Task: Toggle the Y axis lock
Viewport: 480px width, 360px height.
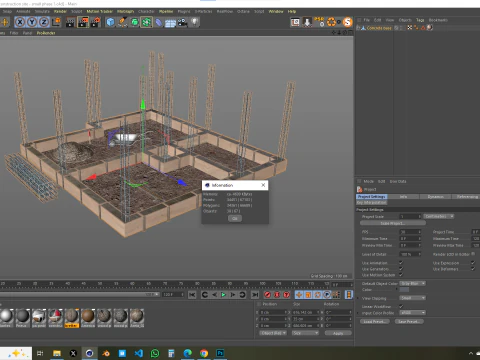Action: coord(32,22)
